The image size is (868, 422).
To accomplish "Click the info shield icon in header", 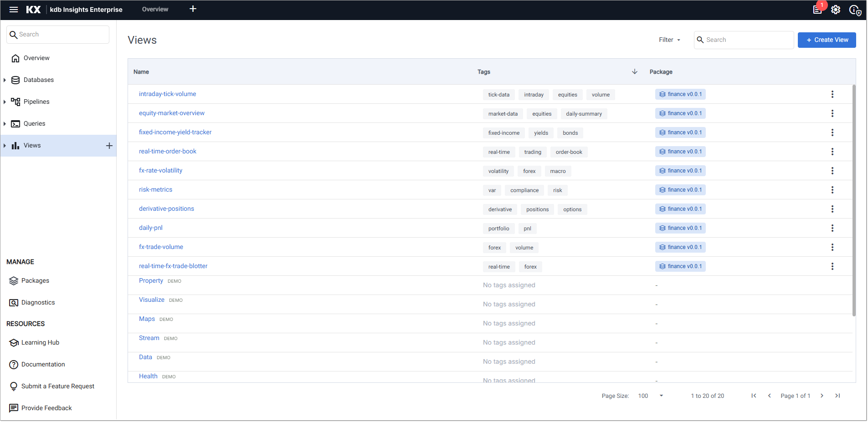I will (x=855, y=10).
